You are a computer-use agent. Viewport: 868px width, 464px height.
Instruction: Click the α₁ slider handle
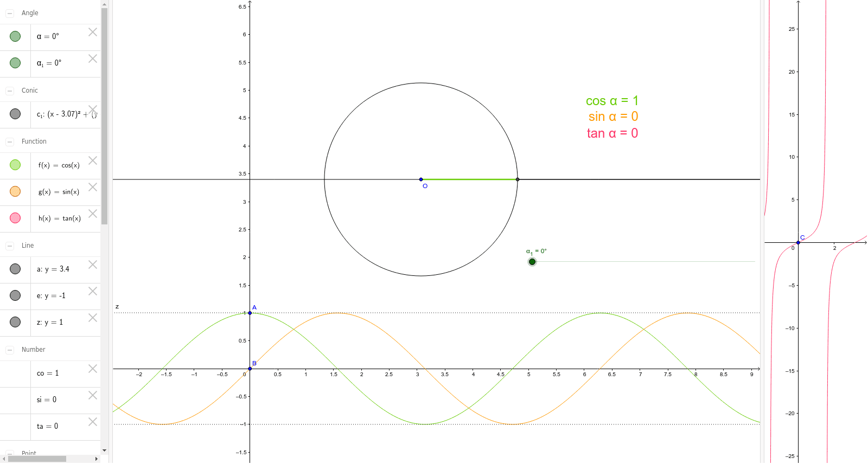[532, 262]
